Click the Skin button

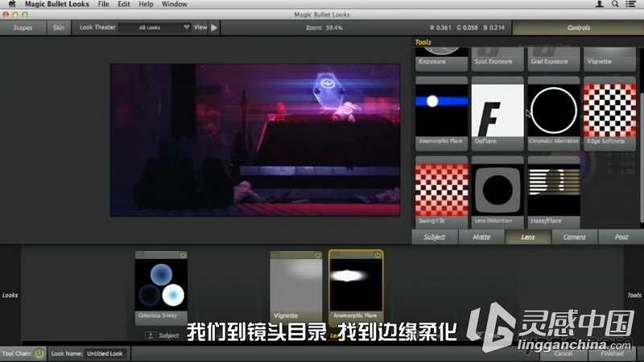pyautogui.click(x=58, y=27)
